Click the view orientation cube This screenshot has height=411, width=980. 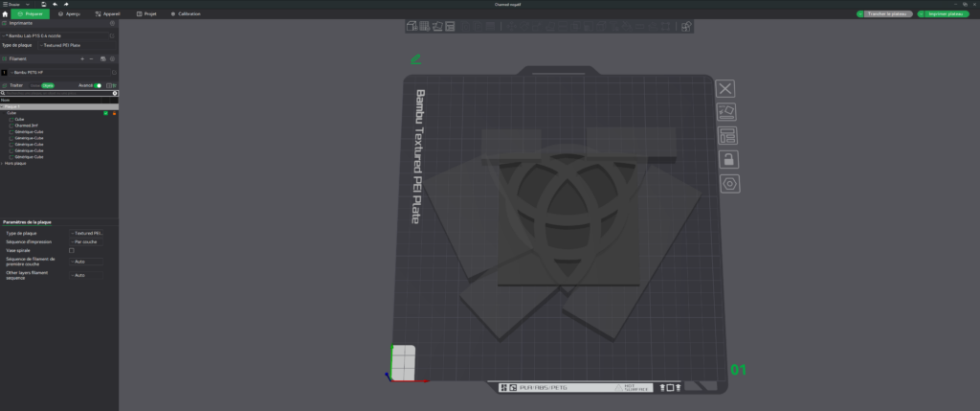pyautogui.click(x=403, y=363)
